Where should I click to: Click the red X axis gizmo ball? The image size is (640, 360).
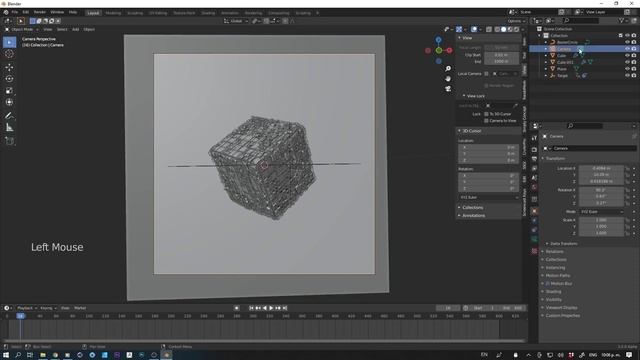coord(449,50)
